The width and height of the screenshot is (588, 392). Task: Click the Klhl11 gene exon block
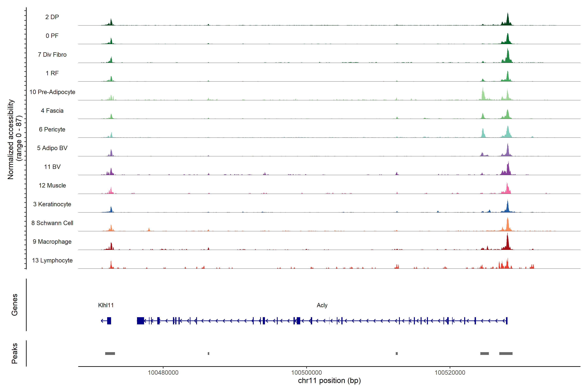tap(109, 321)
